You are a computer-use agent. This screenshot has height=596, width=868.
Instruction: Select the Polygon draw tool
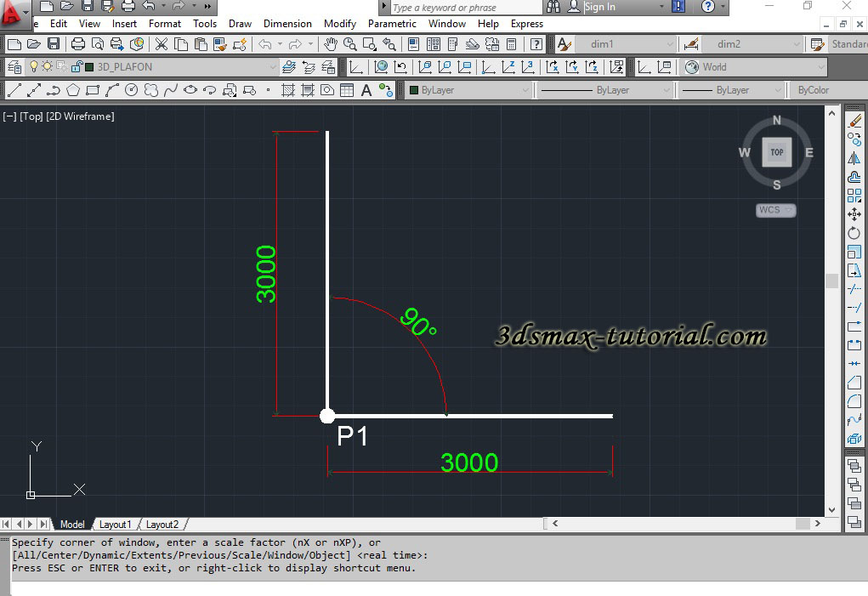[x=73, y=90]
